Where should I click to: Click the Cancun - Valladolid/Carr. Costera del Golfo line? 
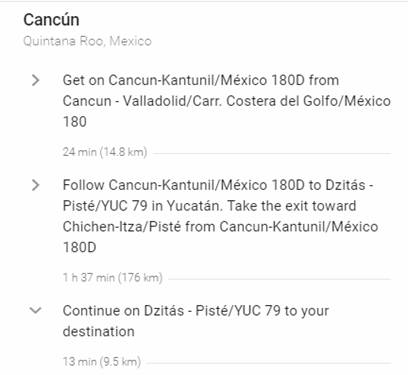[x=227, y=101]
